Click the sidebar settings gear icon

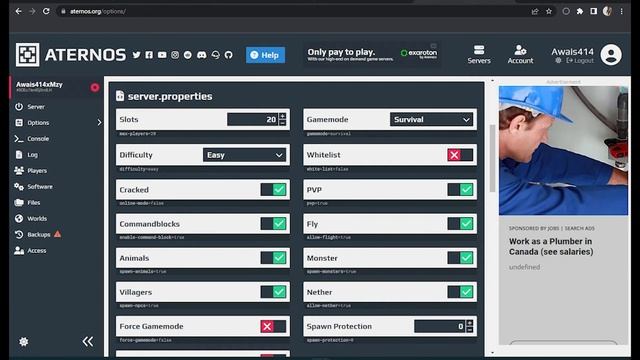pos(24,342)
